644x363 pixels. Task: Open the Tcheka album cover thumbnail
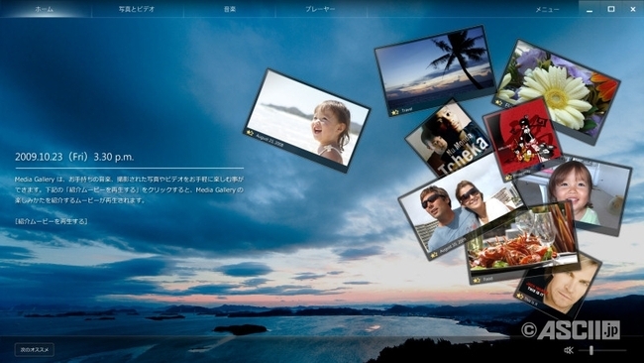(x=449, y=137)
